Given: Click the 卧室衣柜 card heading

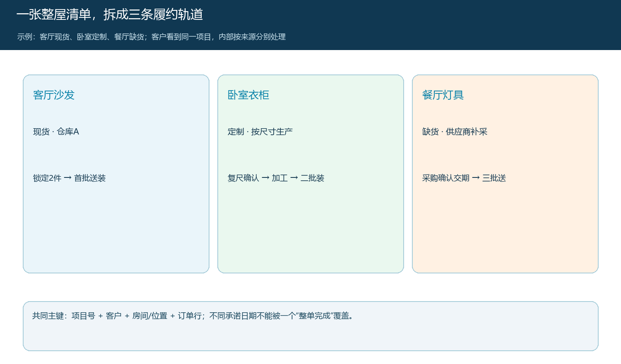Looking at the screenshot, I should (x=248, y=95).
